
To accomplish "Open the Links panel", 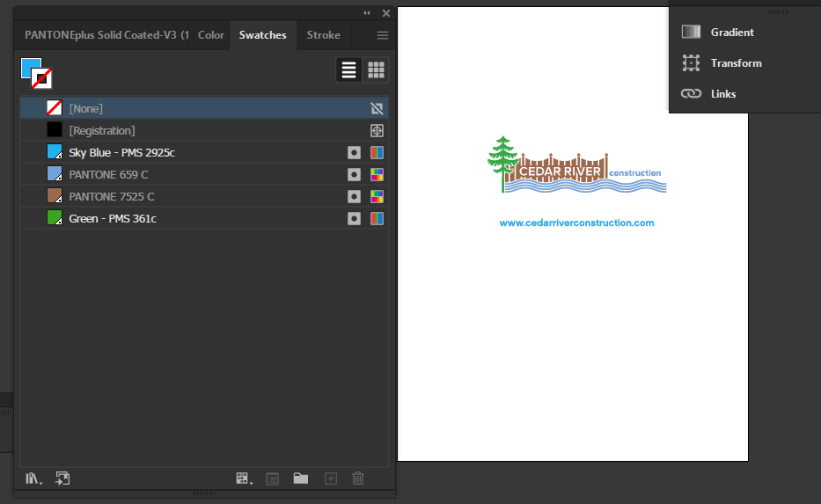I will coord(723,94).
